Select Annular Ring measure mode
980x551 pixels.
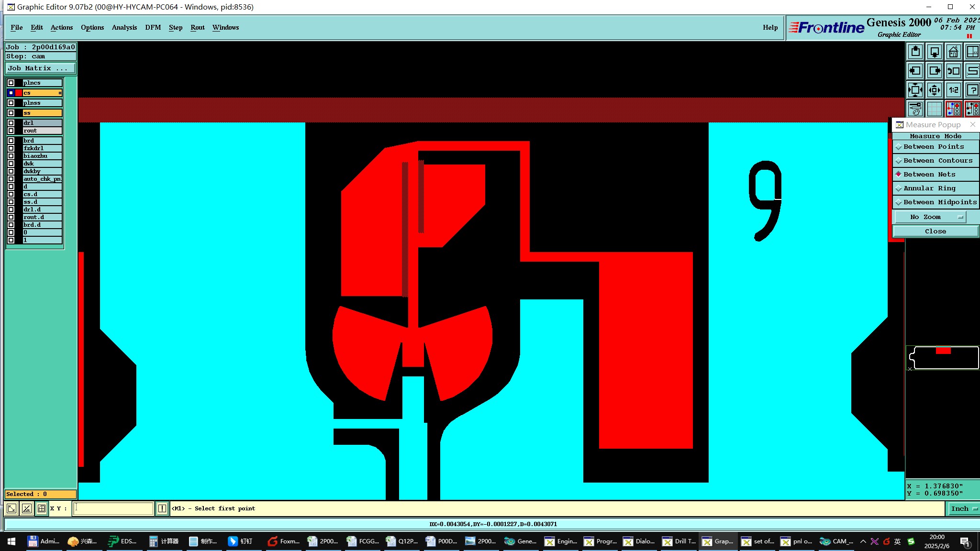pyautogui.click(x=929, y=188)
